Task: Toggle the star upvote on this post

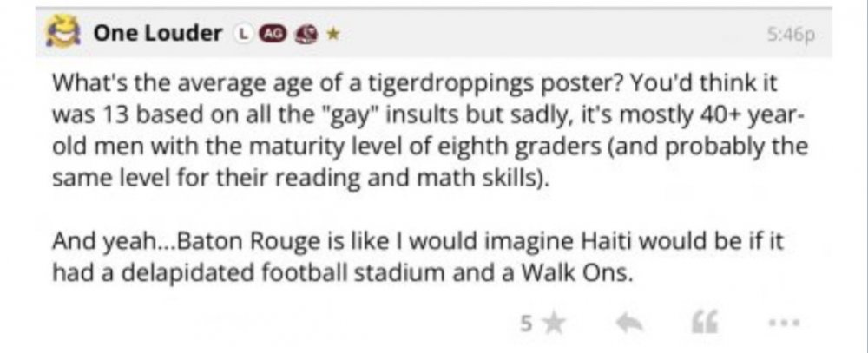Action: [554, 324]
